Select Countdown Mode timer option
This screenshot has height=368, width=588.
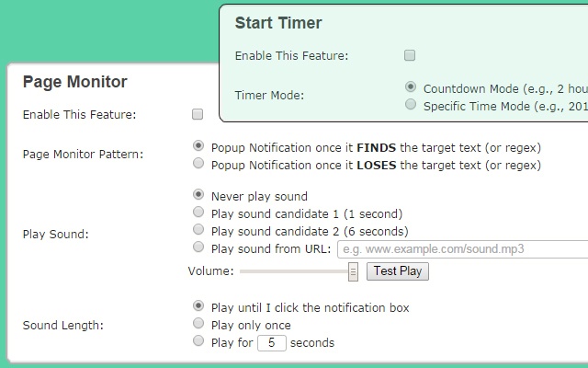411,87
